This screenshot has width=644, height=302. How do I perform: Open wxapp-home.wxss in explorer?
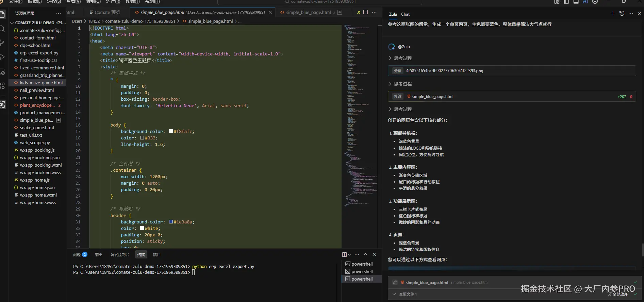click(x=37, y=202)
